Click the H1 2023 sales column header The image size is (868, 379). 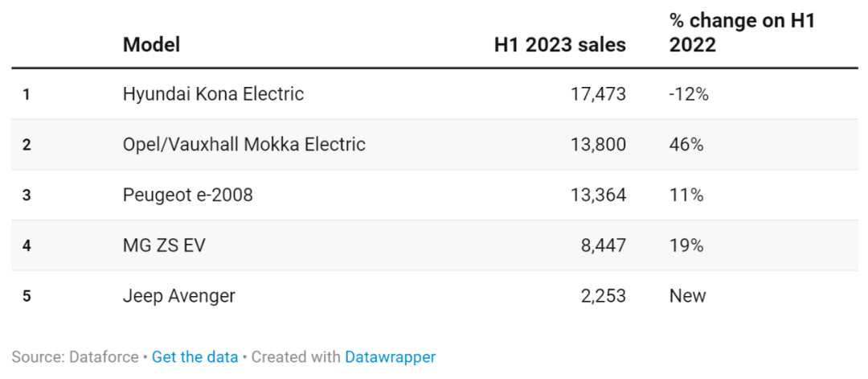(559, 44)
